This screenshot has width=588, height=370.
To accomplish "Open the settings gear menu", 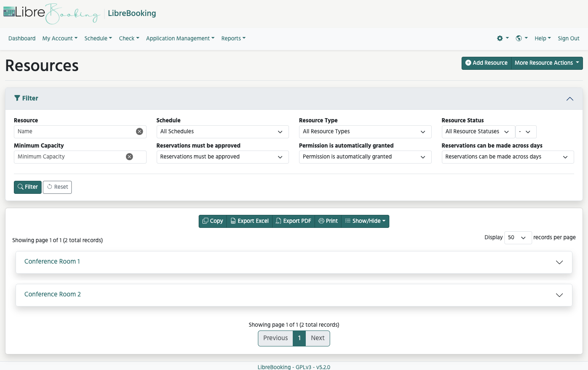I will tap(503, 38).
